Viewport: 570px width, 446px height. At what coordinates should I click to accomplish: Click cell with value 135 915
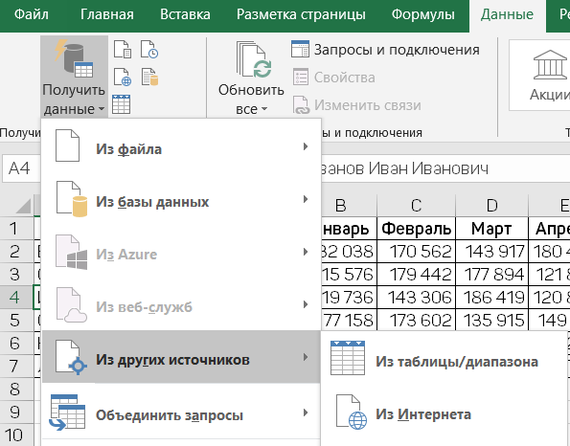(491, 320)
